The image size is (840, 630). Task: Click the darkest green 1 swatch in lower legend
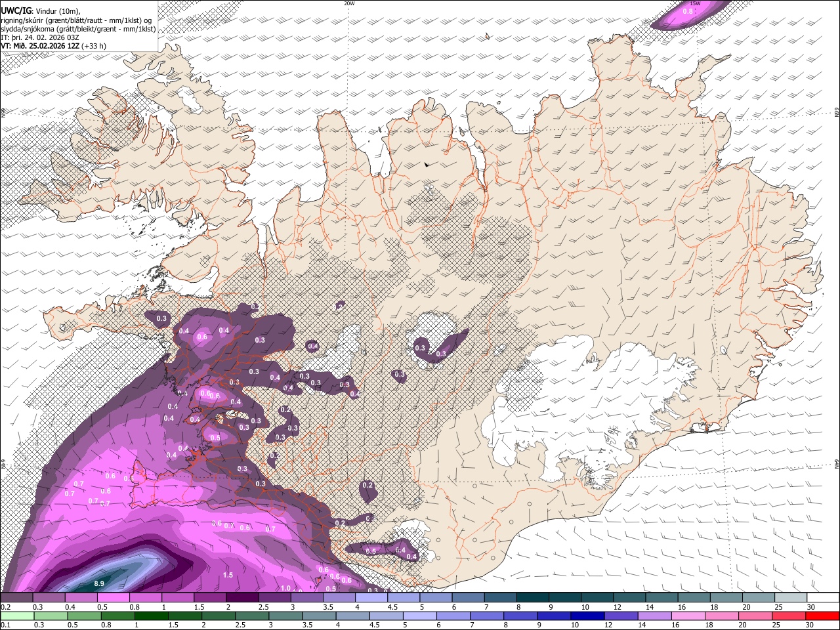click(152, 616)
